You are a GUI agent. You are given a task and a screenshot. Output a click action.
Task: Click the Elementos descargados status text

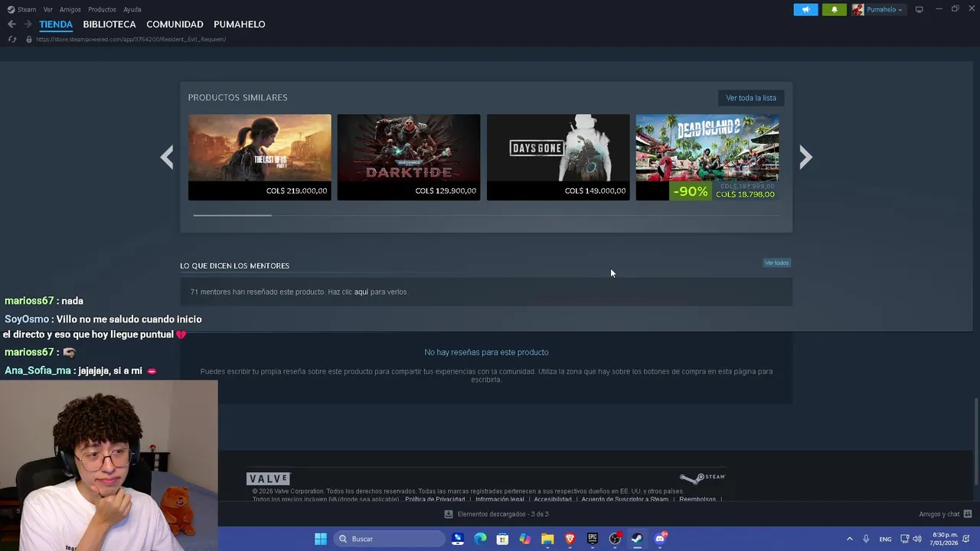pyautogui.click(x=503, y=514)
